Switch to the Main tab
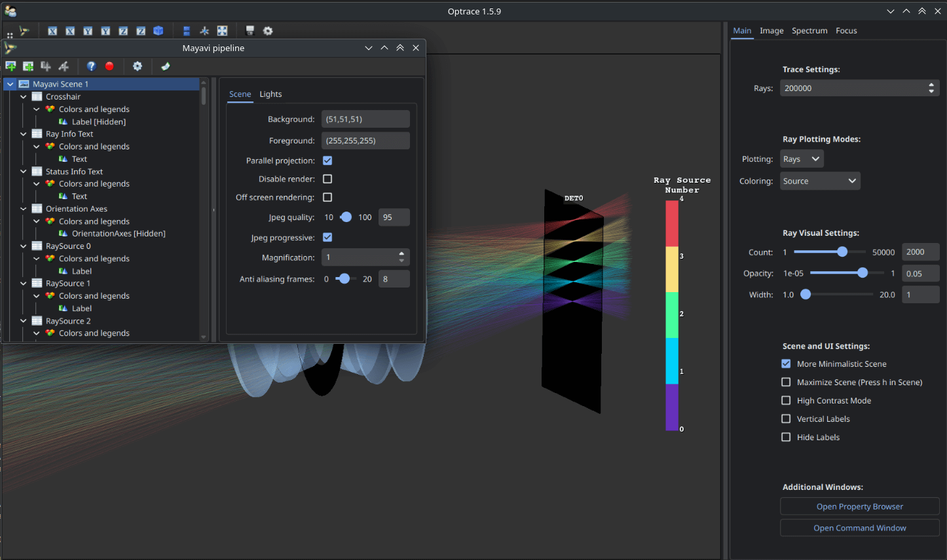The image size is (947, 560). pyautogui.click(x=742, y=31)
